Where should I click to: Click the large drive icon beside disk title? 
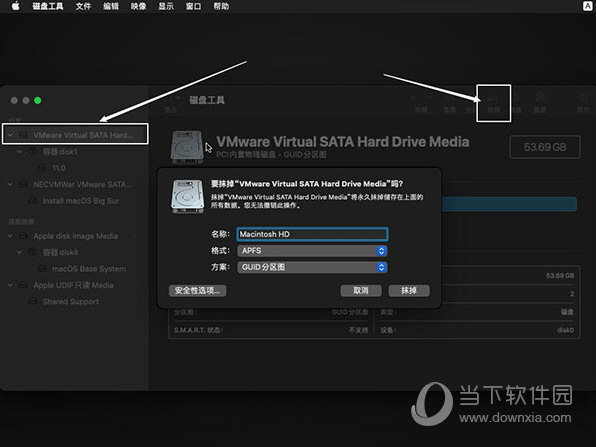click(187, 147)
